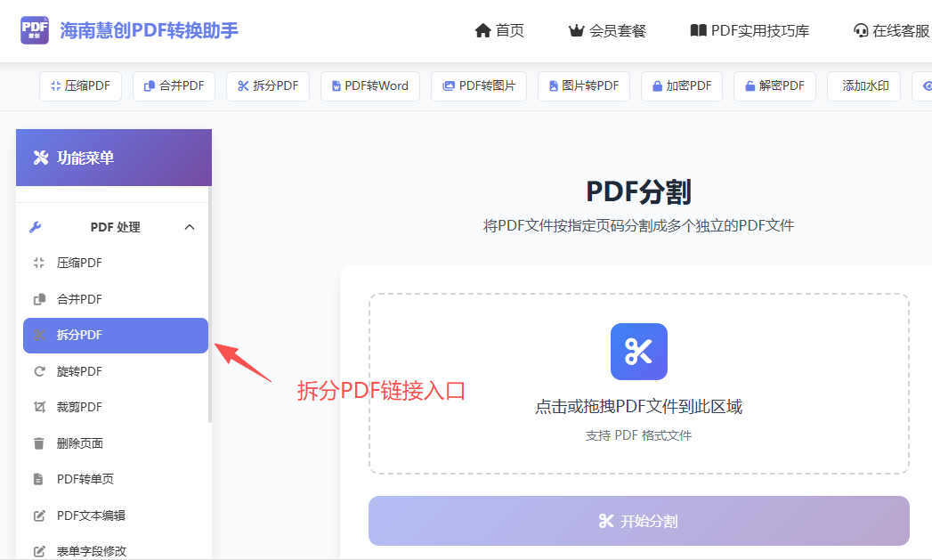Select PDF转Word in the top toolbar
Screen dimensions: 932x560
point(369,86)
